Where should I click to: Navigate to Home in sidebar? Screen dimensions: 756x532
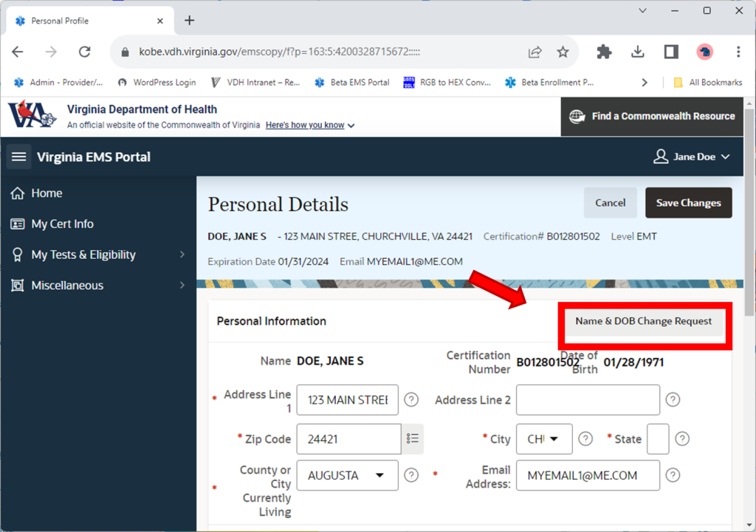pyautogui.click(x=47, y=193)
